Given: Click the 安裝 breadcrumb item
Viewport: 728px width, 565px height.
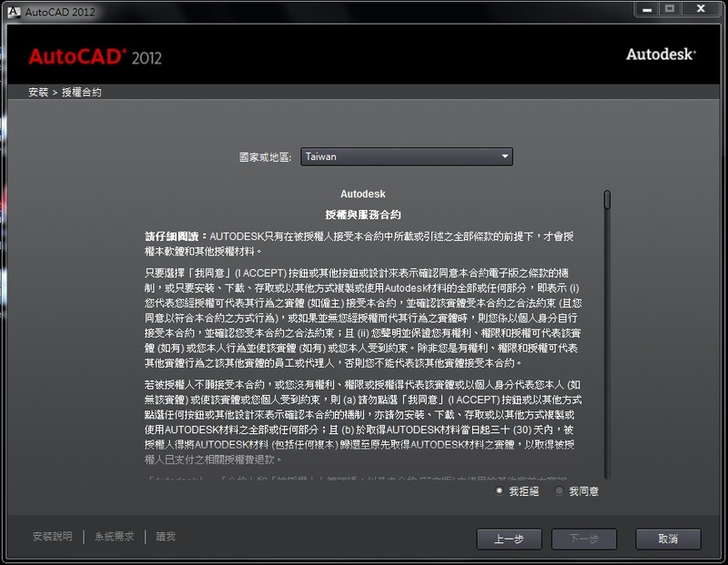Looking at the screenshot, I should 38,93.
